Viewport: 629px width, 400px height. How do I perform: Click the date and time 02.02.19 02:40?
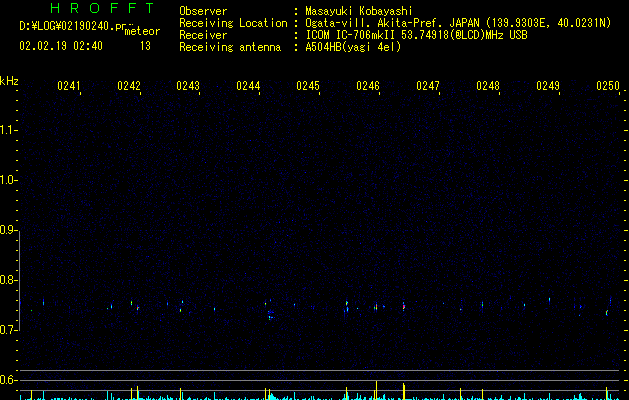[x=61, y=46]
